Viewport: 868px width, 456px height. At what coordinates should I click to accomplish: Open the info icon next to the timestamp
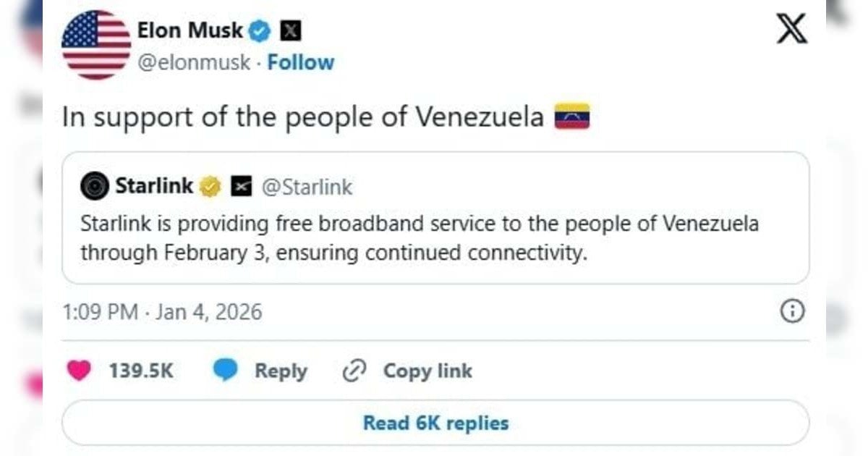[792, 311]
